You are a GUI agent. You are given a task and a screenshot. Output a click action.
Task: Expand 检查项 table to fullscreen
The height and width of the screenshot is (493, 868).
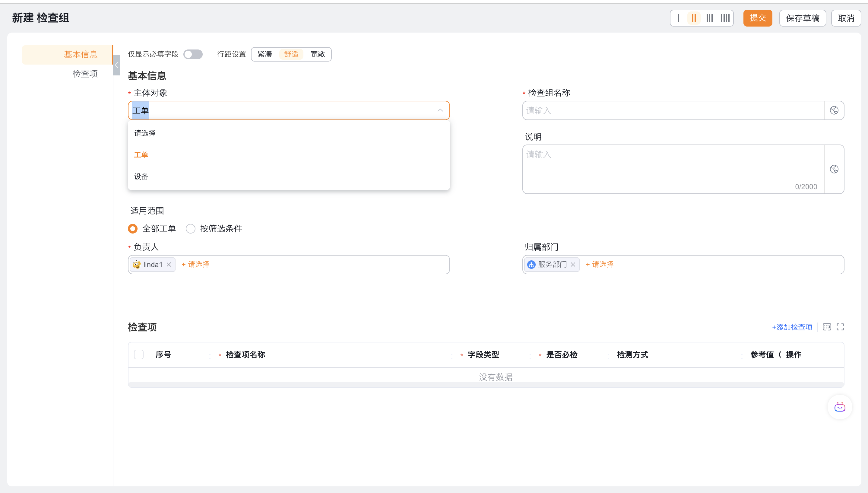click(x=840, y=327)
